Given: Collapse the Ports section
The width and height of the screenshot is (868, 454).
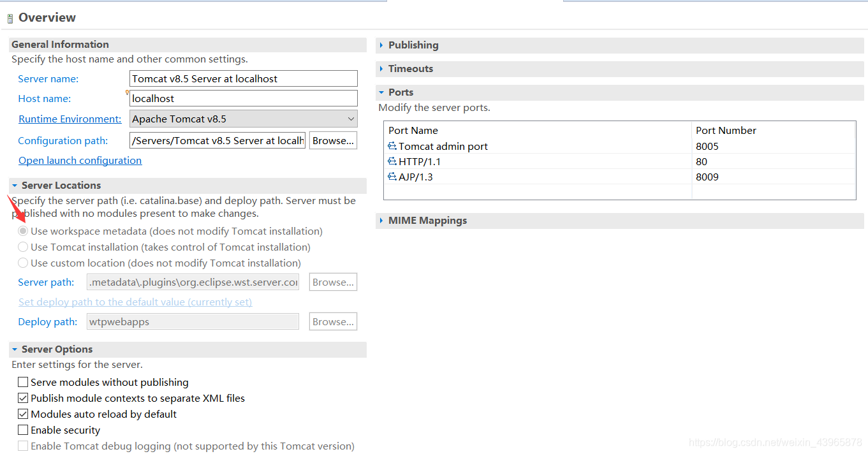Looking at the screenshot, I should [x=381, y=92].
